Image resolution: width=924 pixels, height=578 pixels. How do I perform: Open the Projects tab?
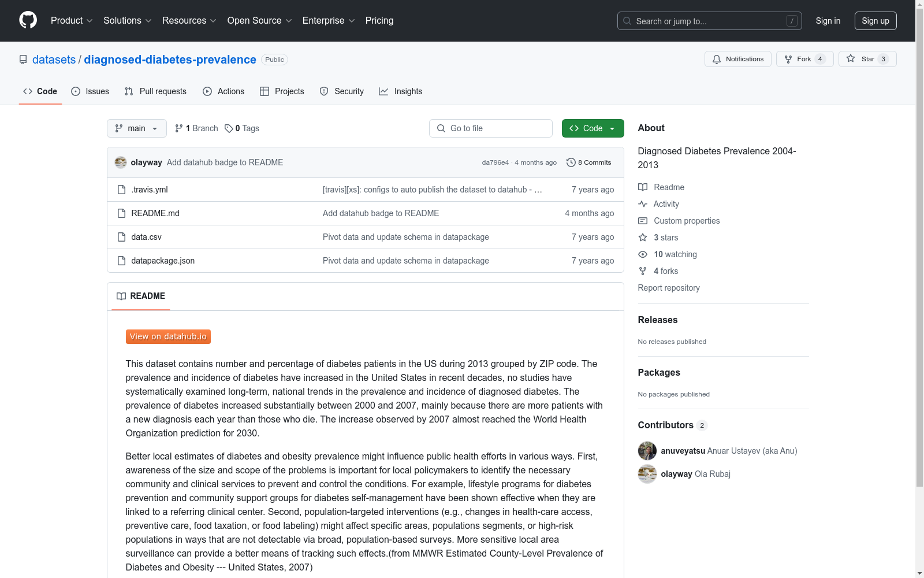[282, 91]
